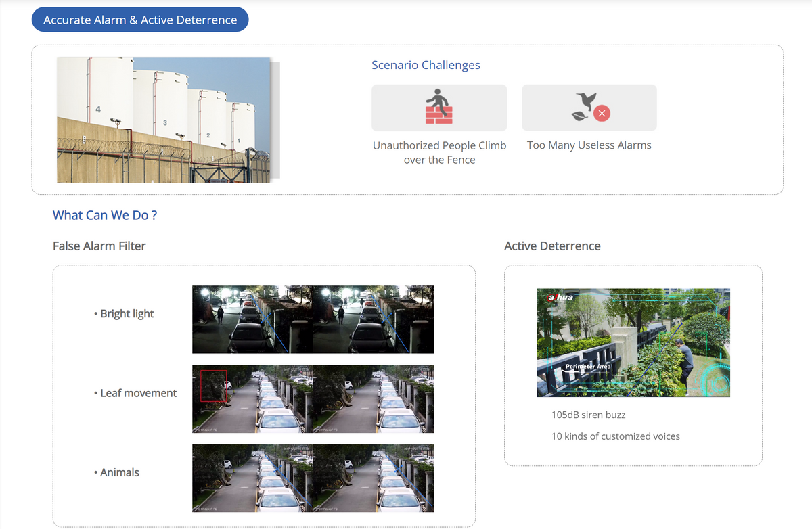Open the Active Deterrence perimeter image
Image resolution: width=812 pixels, height=529 pixels.
coord(633,343)
